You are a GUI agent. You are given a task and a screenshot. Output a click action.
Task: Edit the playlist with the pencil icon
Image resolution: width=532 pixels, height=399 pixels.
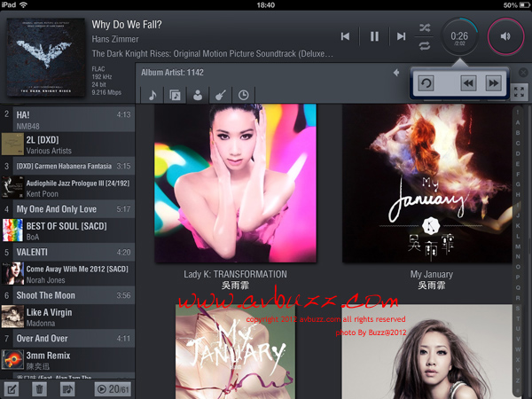point(12,388)
